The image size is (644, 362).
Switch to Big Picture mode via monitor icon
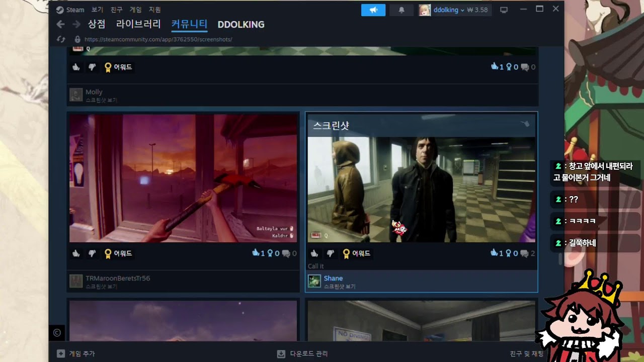tap(504, 10)
